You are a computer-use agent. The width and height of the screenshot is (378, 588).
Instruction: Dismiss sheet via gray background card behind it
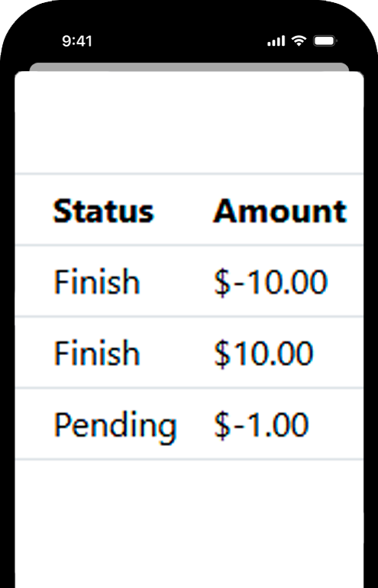[x=189, y=66]
